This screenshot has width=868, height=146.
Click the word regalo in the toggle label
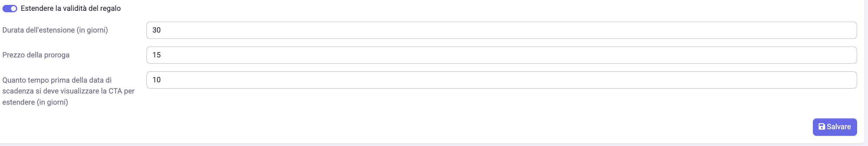pos(111,9)
